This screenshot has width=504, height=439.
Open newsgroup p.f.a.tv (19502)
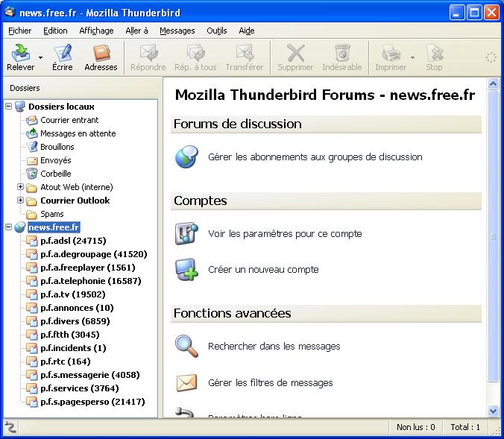72,294
